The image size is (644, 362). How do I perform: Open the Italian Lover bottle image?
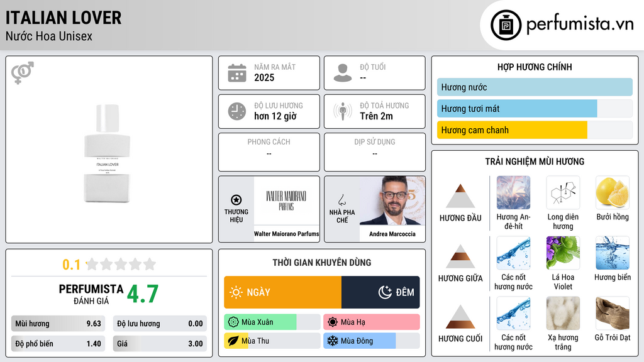point(107,153)
